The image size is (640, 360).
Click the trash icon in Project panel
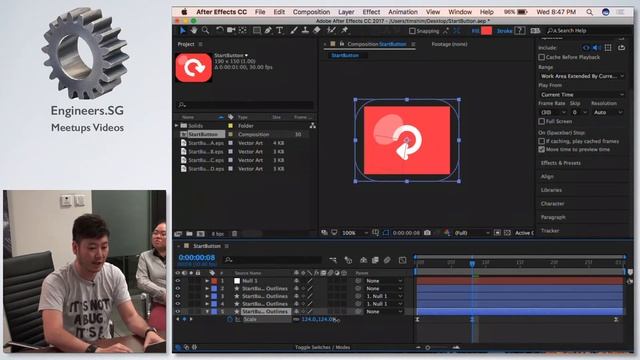click(x=234, y=233)
